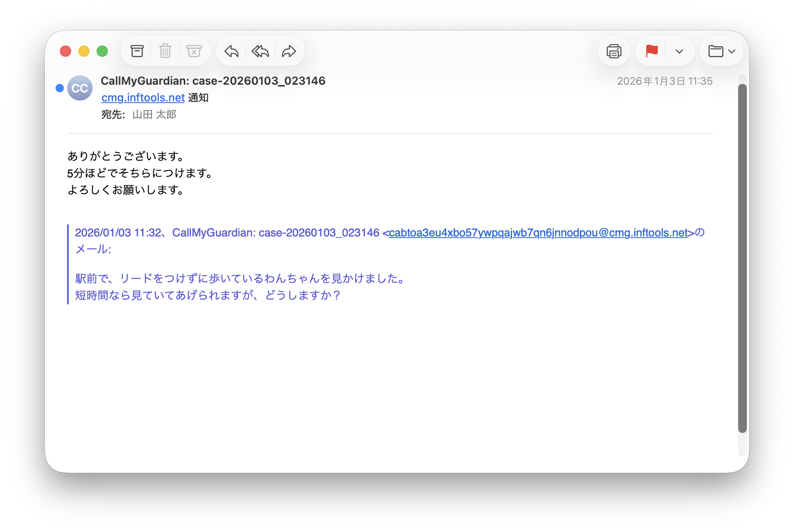Click the yellow minimize window button
The image size is (794, 532).
(84, 51)
